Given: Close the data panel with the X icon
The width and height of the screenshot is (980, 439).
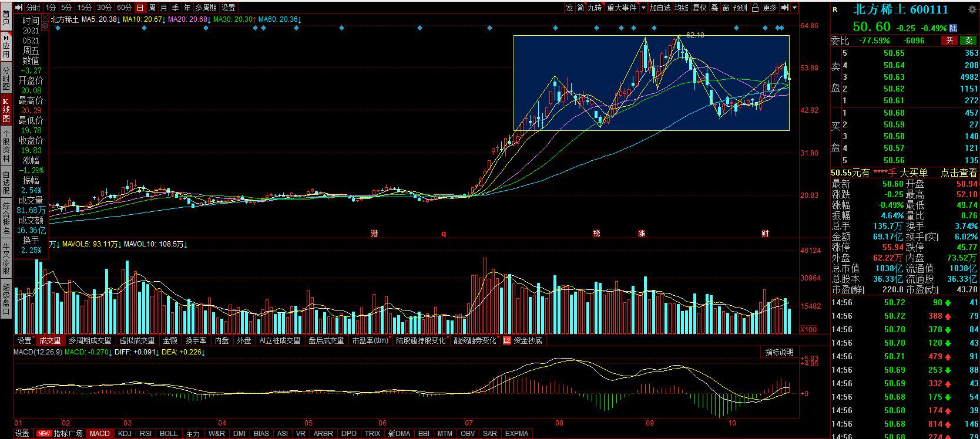Looking at the screenshot, I should click(45, 18).
